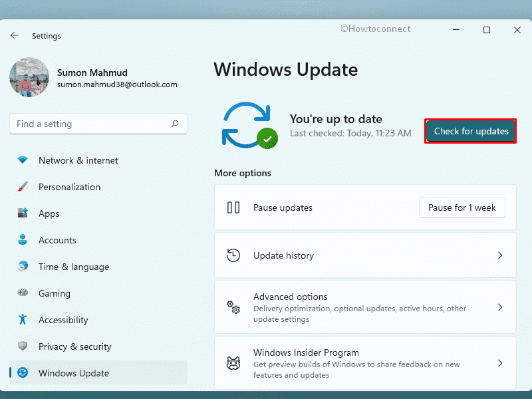The height and width of the screenshot is (399, 532).
Task: Click the Sumon Mahmud account name
Action: [x=92, y=72]
